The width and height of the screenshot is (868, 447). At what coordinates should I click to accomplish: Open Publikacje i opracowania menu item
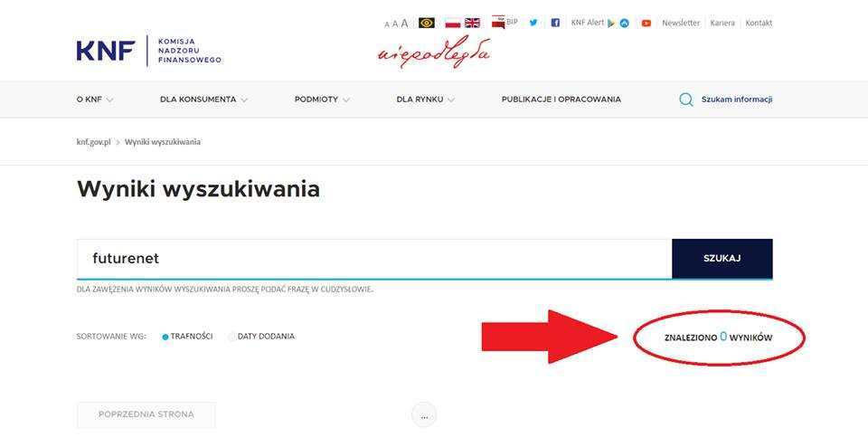pyautogui.click(x=561, y=100)
